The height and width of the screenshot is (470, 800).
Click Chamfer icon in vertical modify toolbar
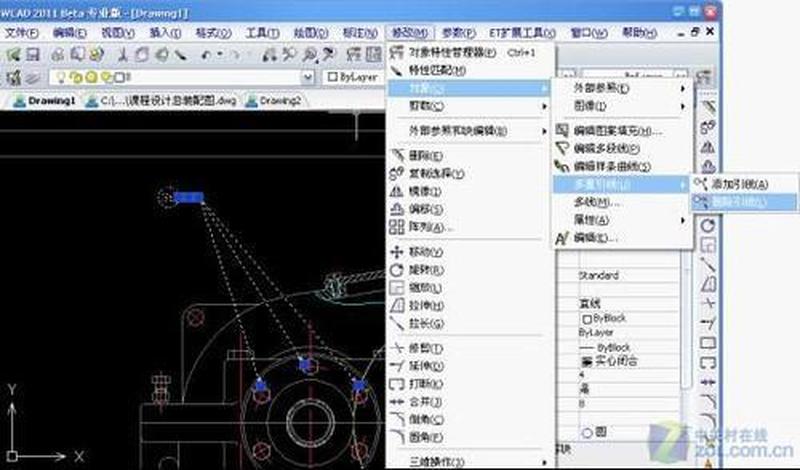tap(708, 402)
